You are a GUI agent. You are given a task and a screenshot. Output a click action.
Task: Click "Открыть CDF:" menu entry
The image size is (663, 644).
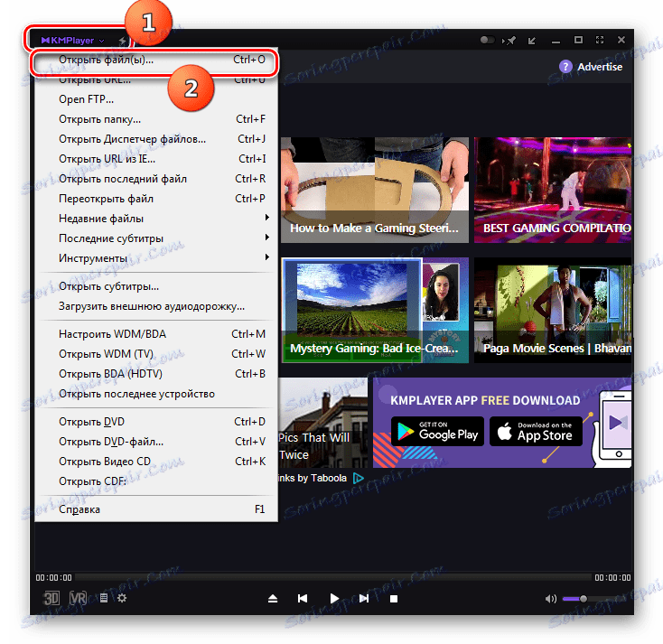click(x=155, y=481)
